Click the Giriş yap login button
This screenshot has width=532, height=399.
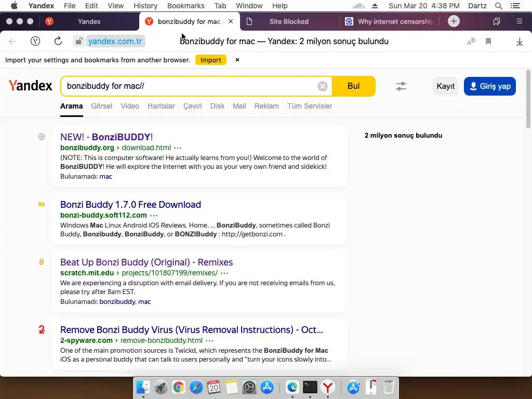click(x=489, y=86)
